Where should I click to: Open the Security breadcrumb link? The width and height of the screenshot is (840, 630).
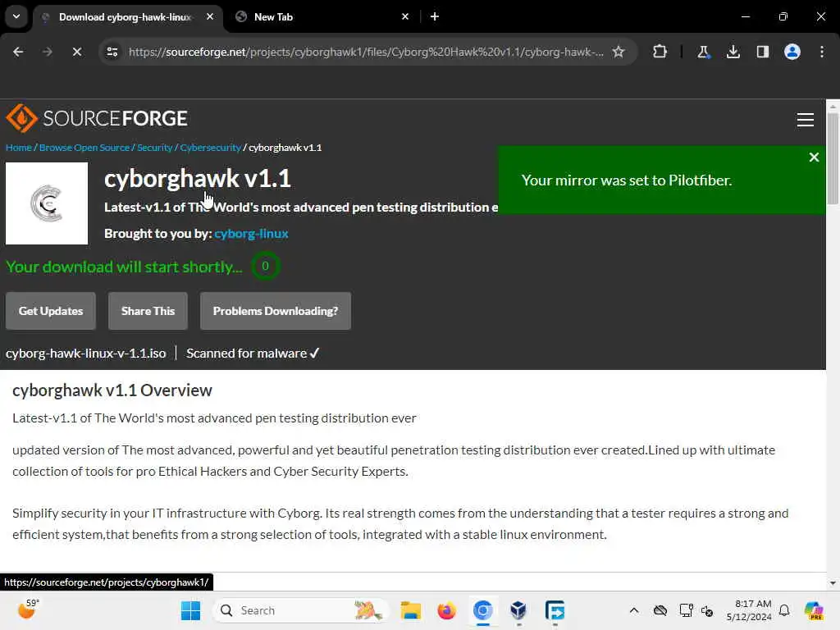[x=154, y=148]
